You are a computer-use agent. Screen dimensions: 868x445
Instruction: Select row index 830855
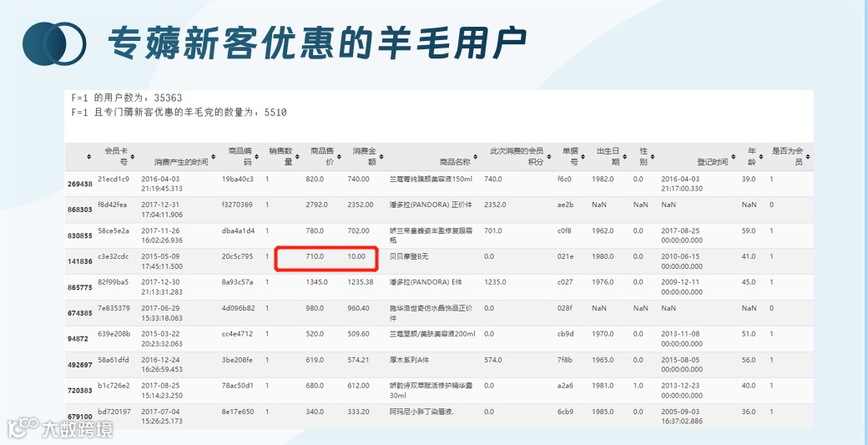coord(80,235)
